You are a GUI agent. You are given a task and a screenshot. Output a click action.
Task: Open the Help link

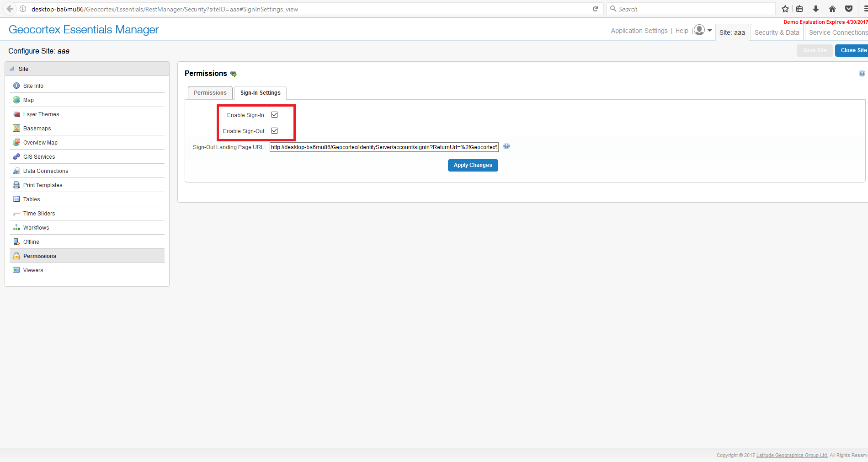[682, 31]
